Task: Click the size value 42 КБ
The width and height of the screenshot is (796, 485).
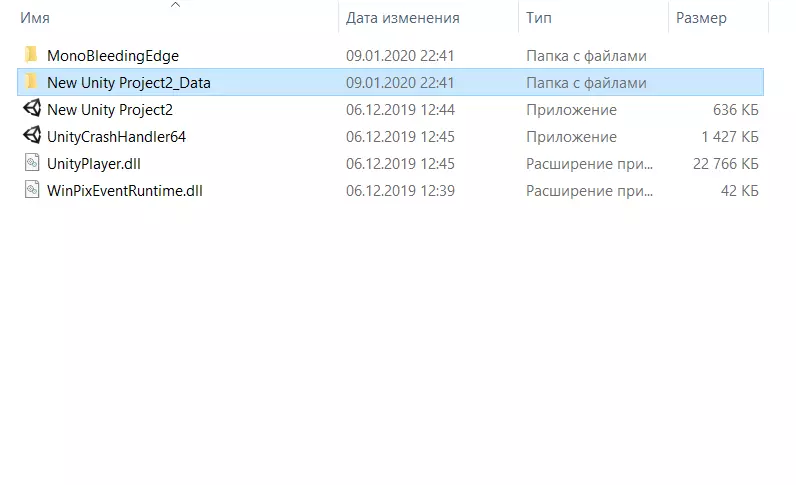Action: [740, 190]
